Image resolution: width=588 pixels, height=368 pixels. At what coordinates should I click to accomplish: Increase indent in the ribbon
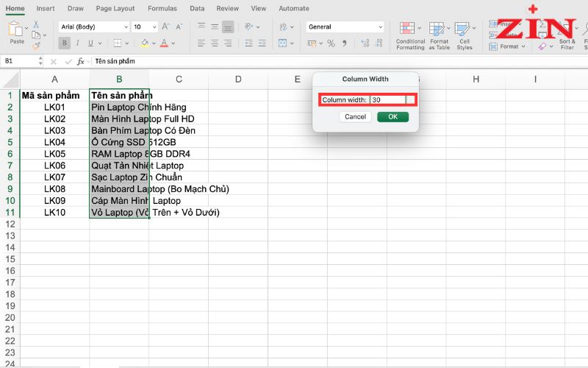262,43
